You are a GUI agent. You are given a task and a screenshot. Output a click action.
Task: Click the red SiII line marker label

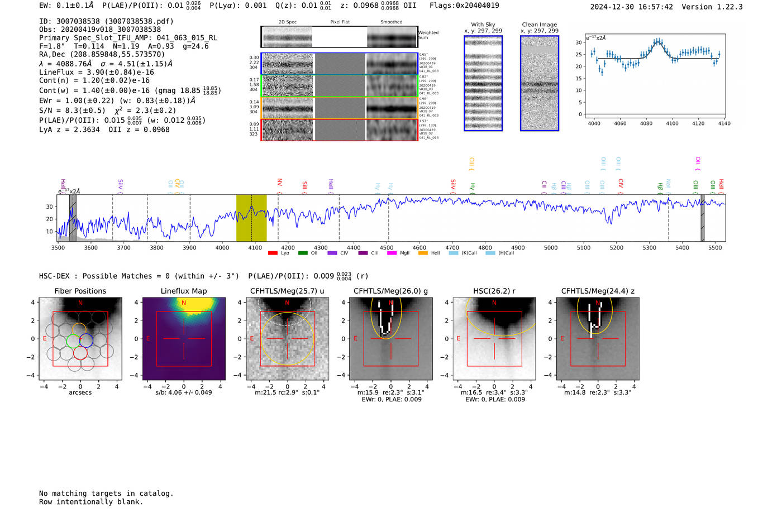tap(304, 186)
